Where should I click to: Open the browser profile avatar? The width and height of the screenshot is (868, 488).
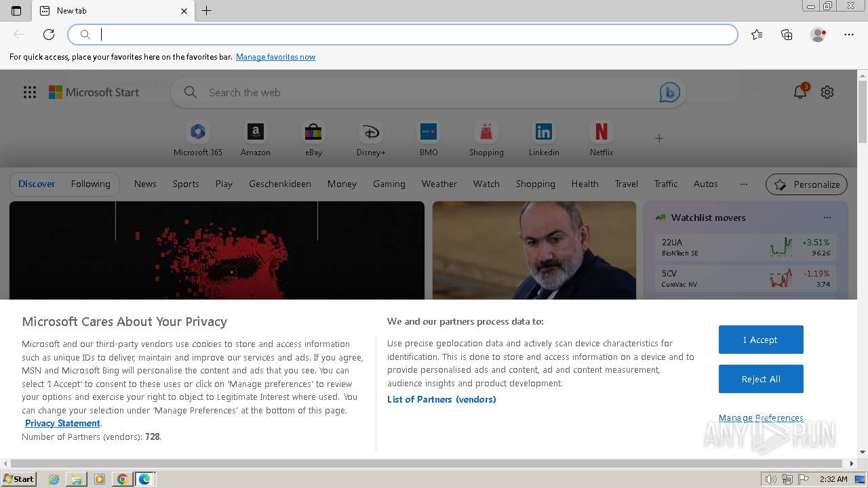pos(818,35)
